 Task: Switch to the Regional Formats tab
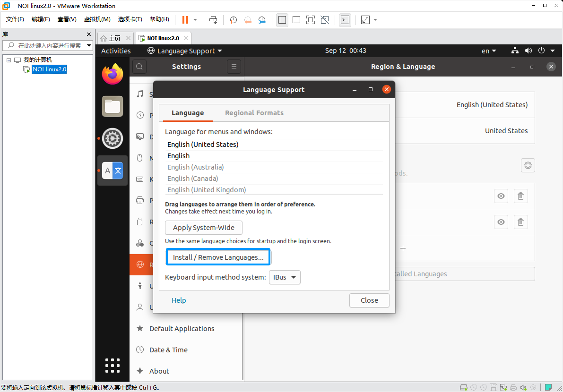tap(254, 113)
